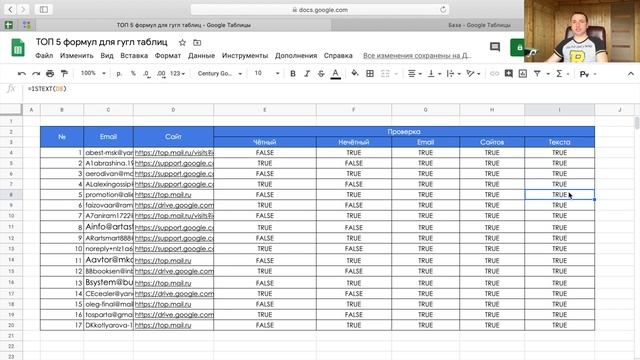
Task: Switch to the 'База - Google Таблицы' tab
Action: [479, 25]
